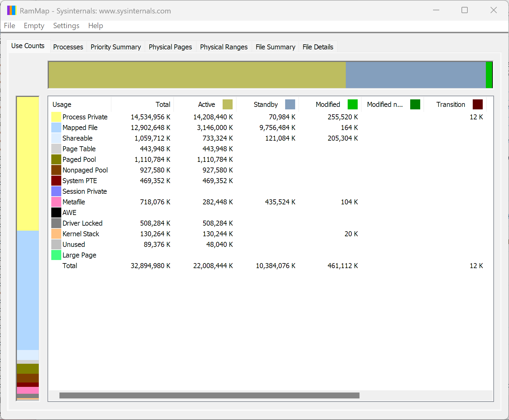509x420 pixels.
Task: Open the Empty menu
Action: point(34,26)
